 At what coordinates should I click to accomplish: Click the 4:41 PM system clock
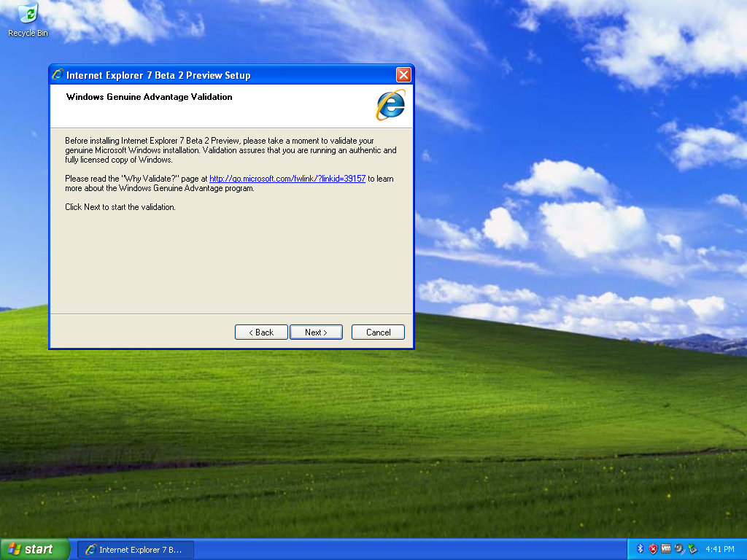720,549
